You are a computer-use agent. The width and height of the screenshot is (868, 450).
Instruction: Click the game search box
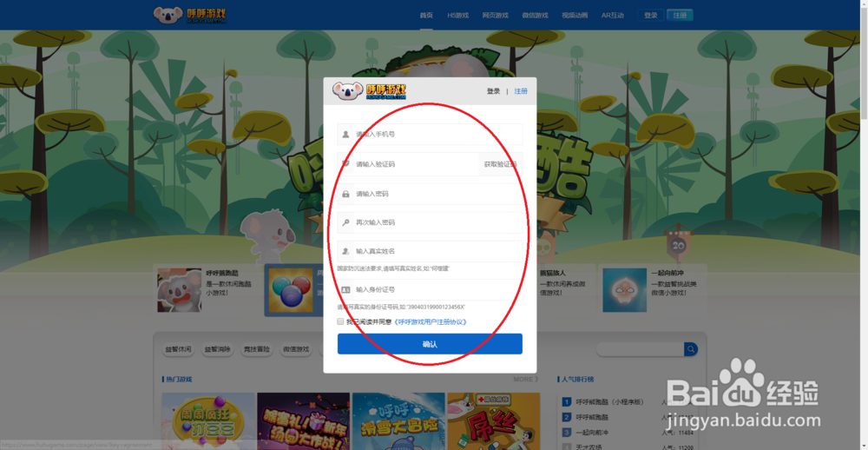click(641, 349)
